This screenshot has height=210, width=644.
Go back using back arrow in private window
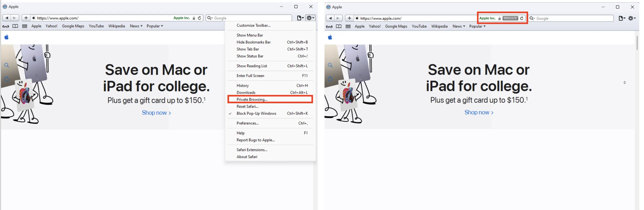tap(330, 18)
